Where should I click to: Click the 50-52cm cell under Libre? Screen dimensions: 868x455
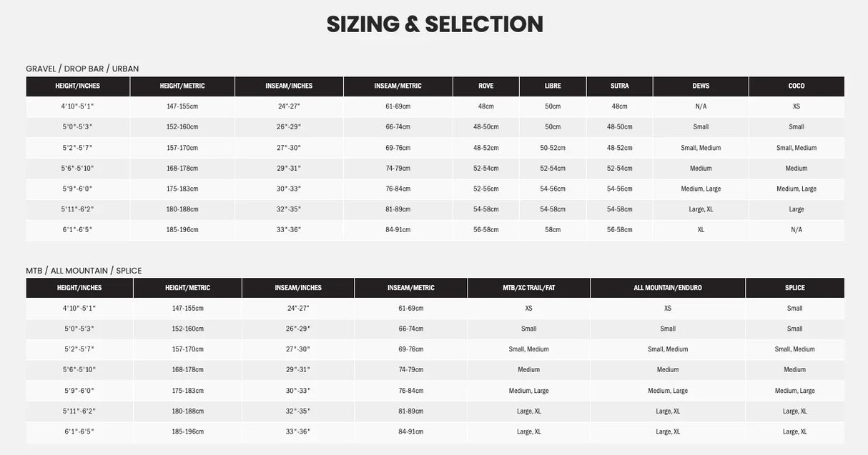point(553,148)
